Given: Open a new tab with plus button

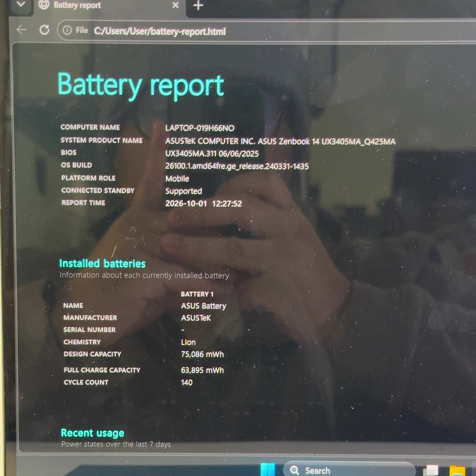Looking at the screenshot, I should coord(198,6).
